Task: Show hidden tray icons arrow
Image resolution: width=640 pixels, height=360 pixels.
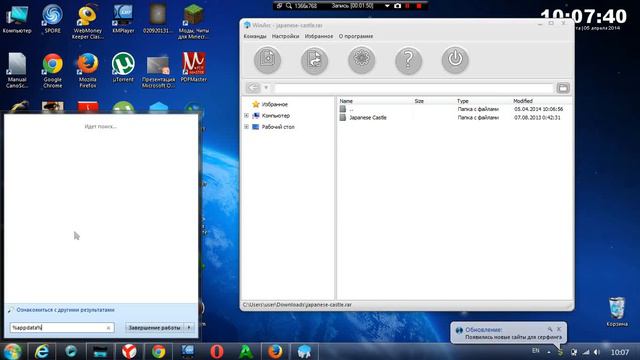Action: click(549, 352)
